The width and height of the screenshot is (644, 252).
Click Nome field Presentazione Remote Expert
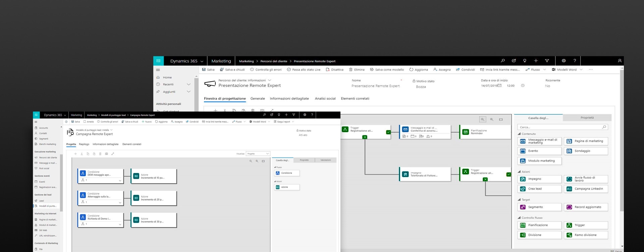(x=375, y=86)
